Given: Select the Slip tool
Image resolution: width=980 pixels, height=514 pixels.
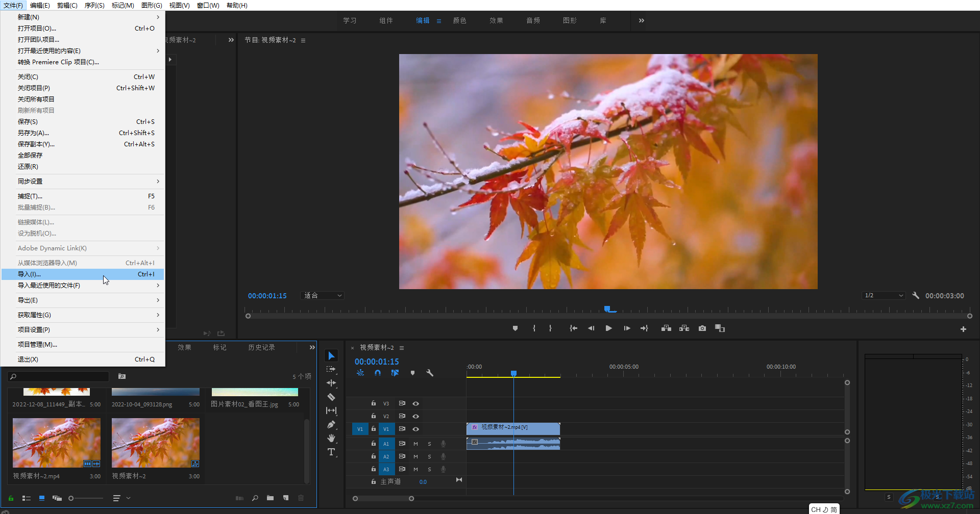Looking at the screenshot, I should coord(331,410).
